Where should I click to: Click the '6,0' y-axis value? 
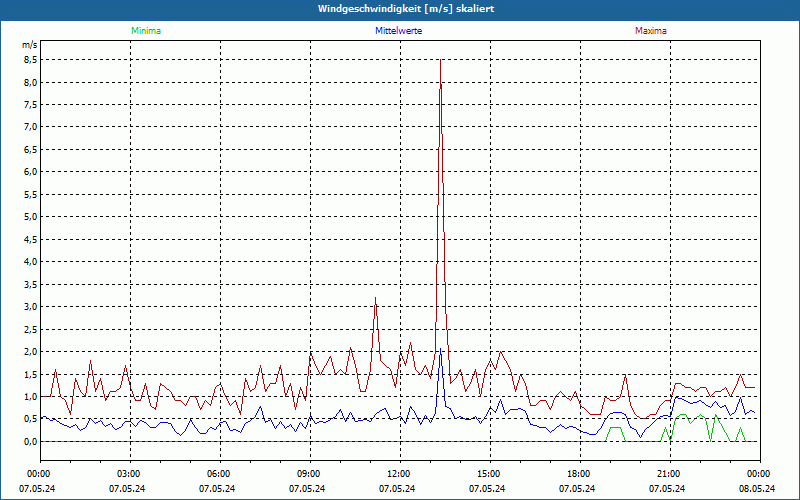tap(31, 172)
